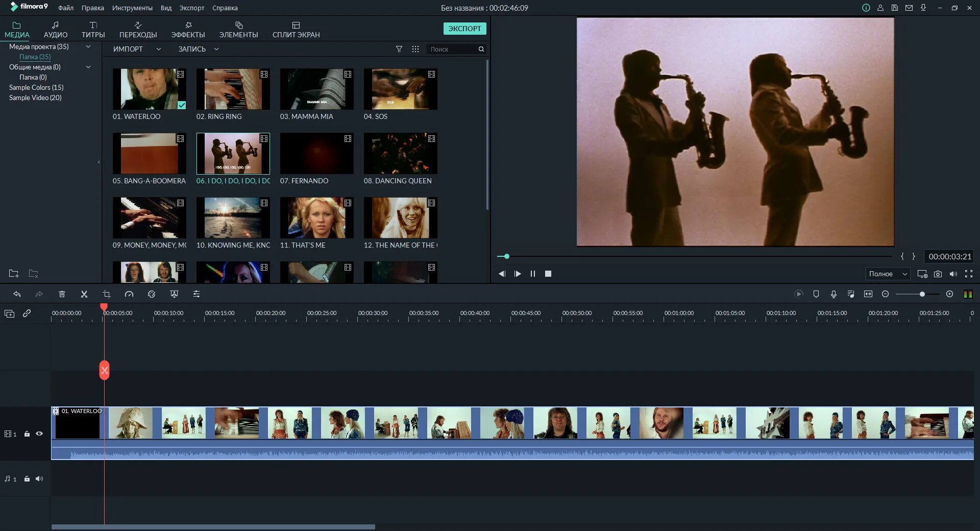This screenshot has height=531, width=980.
Task: Stop the preview playback
Action: click(x=548, y=274)
